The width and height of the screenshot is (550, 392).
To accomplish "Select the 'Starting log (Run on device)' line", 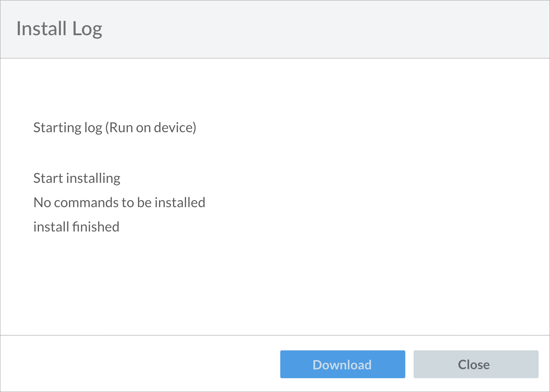I will pyautogui.click(x=115, y=128).
